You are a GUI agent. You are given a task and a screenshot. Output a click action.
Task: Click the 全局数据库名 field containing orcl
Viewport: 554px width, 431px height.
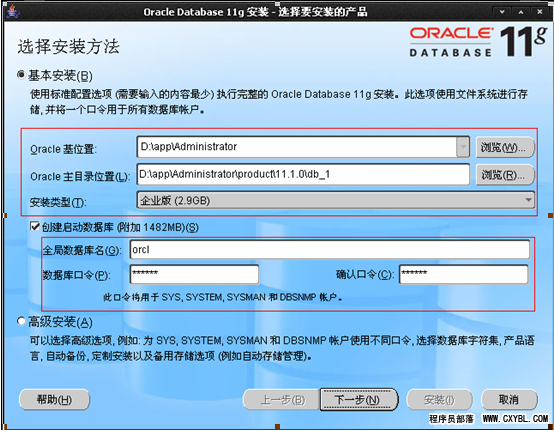click(330, 250)
